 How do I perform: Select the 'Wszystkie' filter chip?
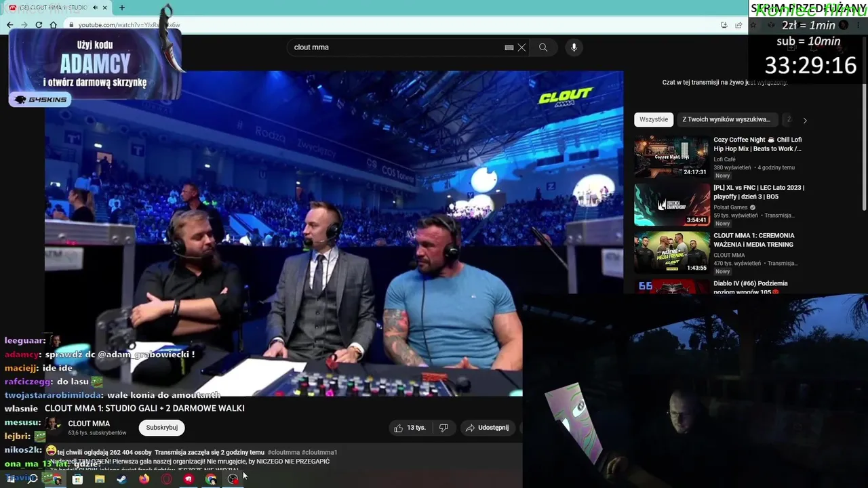click(x=654, y=119)
